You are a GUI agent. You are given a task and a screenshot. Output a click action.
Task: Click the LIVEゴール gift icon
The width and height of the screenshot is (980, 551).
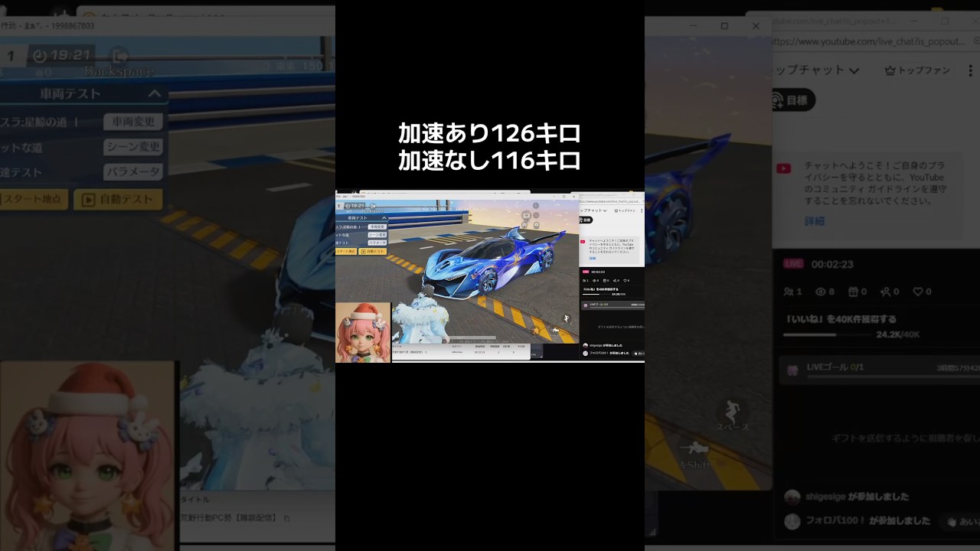click(x=792, y=370)
